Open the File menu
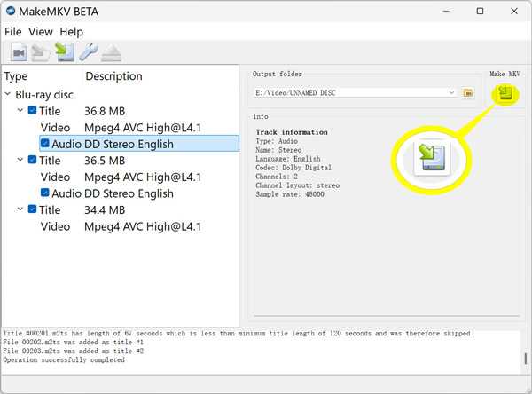The image size is (532, 394). coord(13,32)
